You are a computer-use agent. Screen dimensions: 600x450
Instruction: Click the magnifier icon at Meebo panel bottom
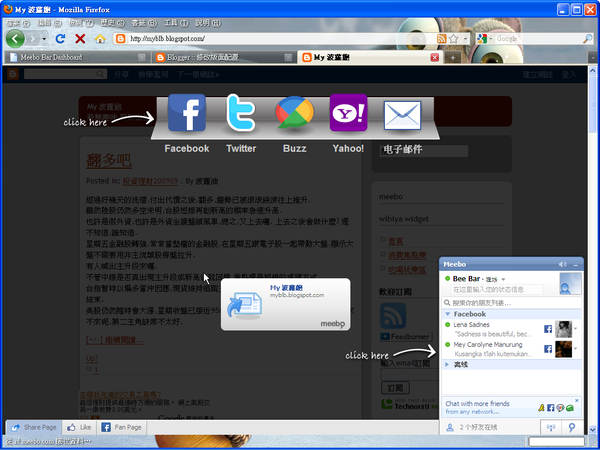pos(572,427)
